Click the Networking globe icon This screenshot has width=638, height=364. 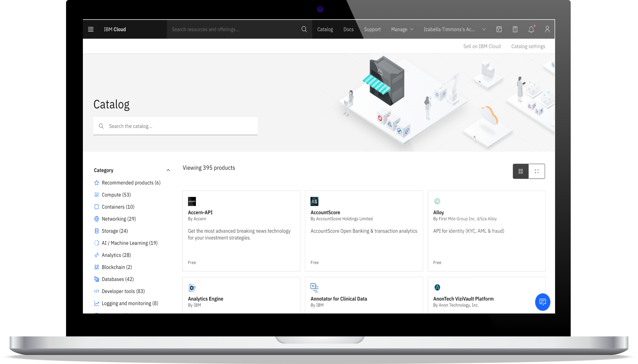tap(96, 219)
